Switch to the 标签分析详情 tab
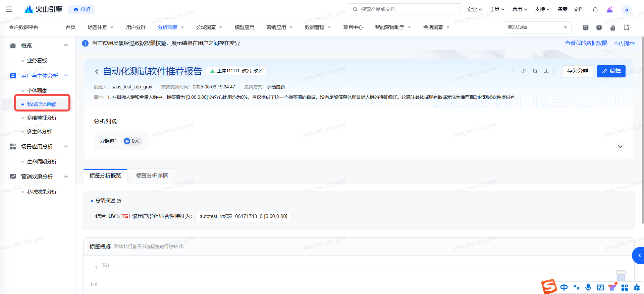Viewport: 644px width, 294px height. pyautogui.click(x=152, y=176)
